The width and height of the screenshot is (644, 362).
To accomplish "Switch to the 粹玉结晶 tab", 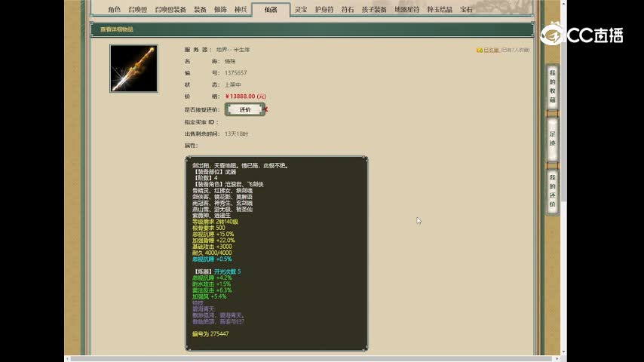I will pos(440,10).
